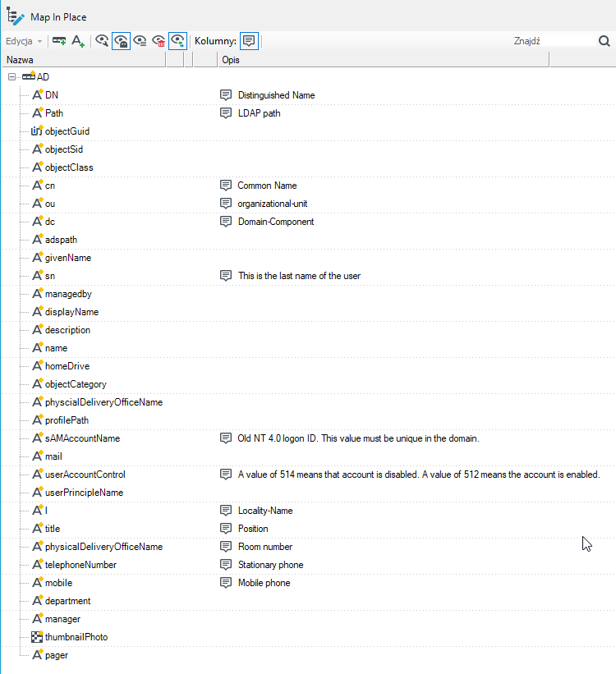Click the eye with list lines icon

tap(140, 41)
